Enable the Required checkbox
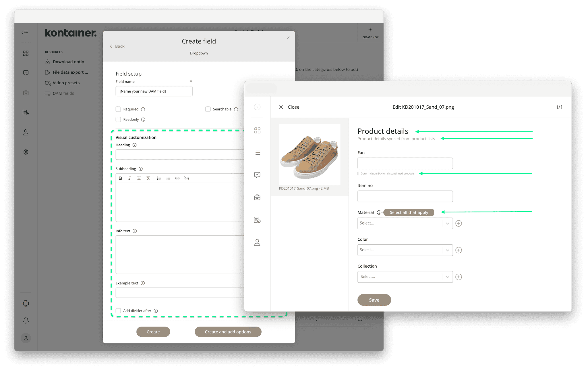 click(118, 109)
